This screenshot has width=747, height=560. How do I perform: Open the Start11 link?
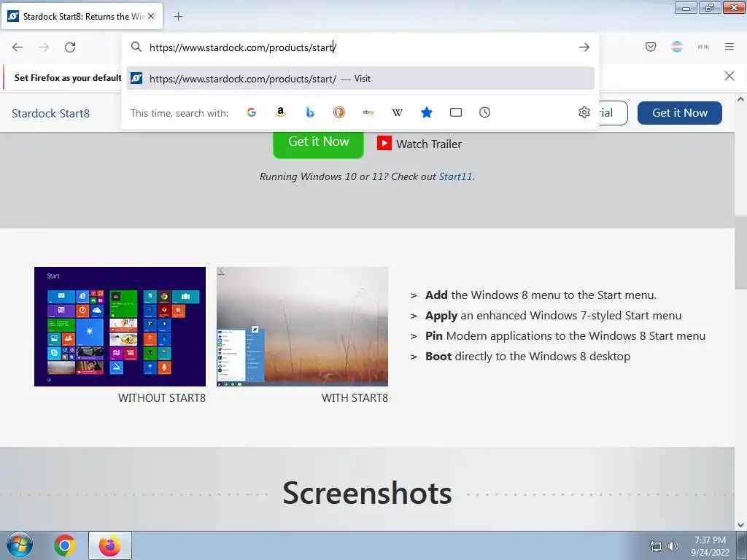click(x=455, y=176)
